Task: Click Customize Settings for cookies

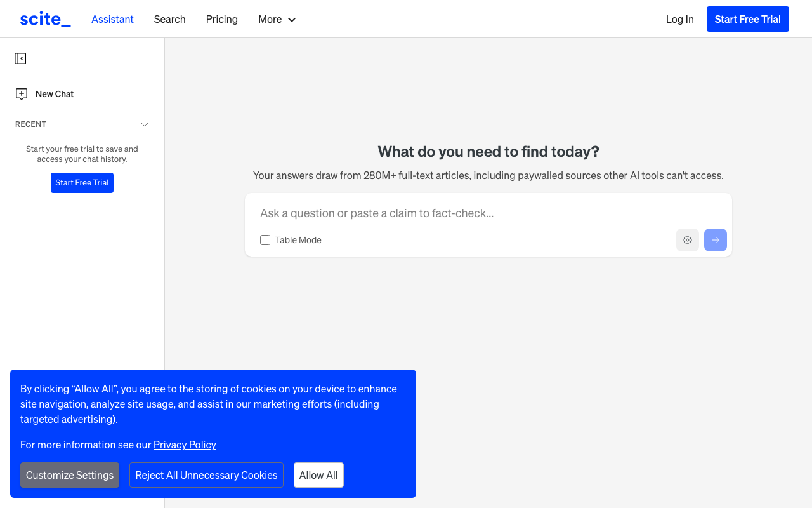Action: (70, 475)
